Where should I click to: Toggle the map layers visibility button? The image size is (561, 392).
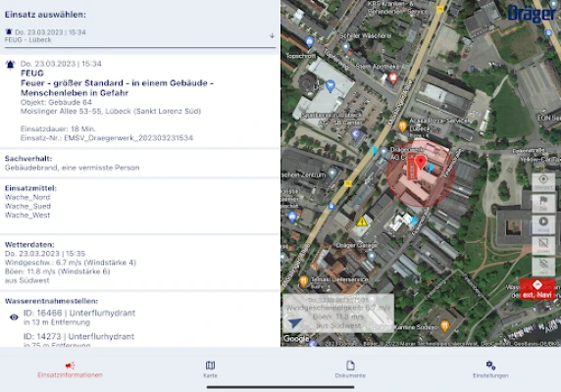543,267
